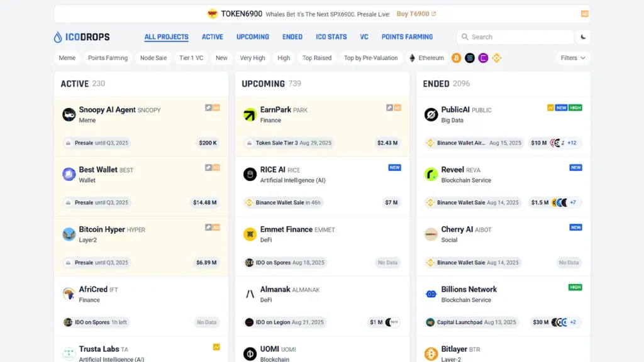Image resolution: width=644 pixels, height=362 pixels.
Task: Switch to ACTIVE tab
Action: point(213,37)
